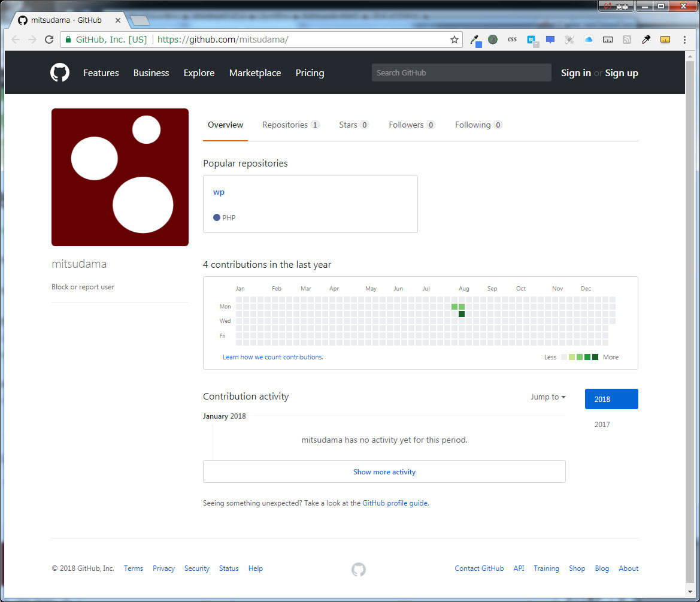This screenshot has width=700, height=602.
Task: View the Following tab
Action: [x=478, y=125]
